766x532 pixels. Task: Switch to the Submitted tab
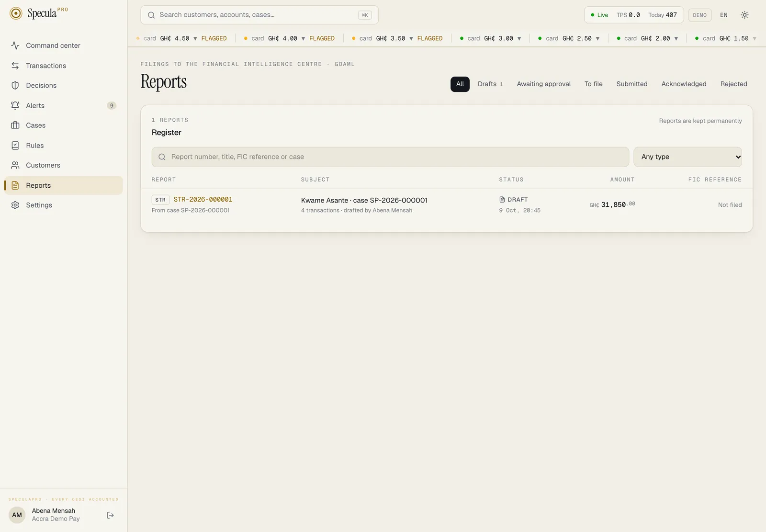click(x=632, y=84)
